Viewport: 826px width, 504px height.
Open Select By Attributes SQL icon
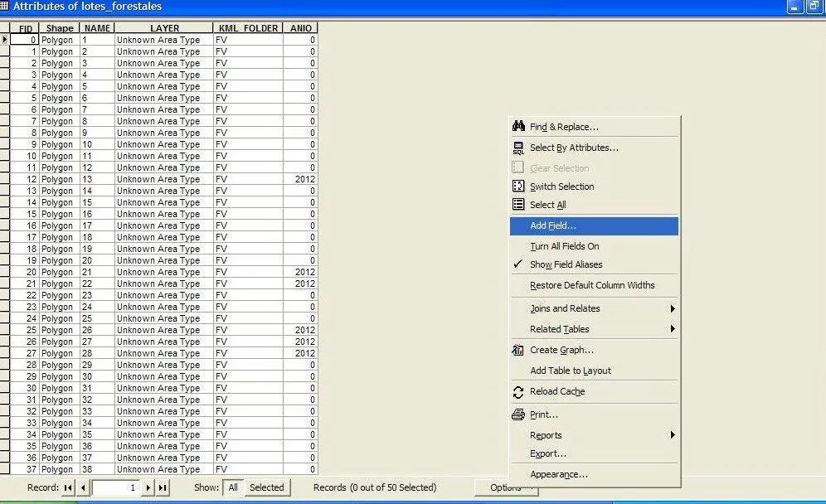[x=518, y=148]
